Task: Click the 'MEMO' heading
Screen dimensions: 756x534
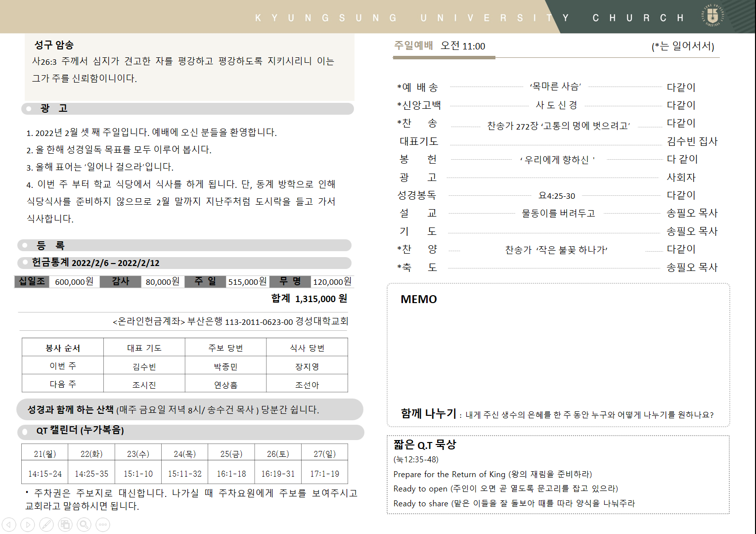Action: click(x=419, y=299)
